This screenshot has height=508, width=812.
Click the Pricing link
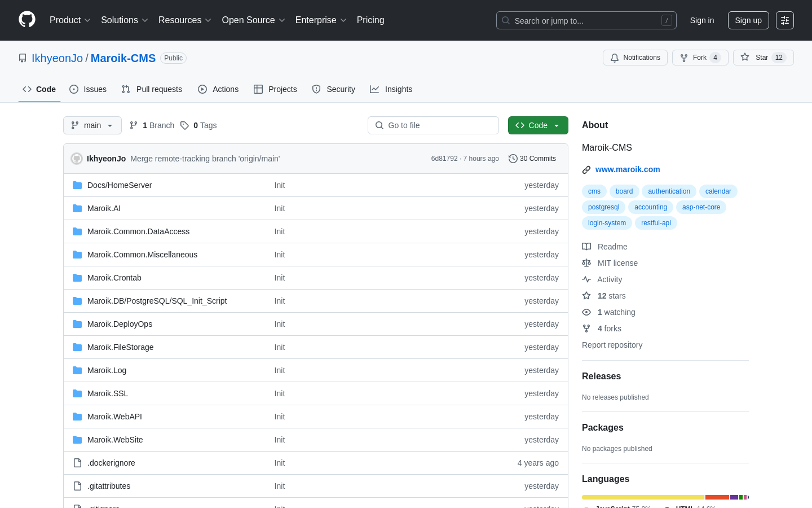tap(370, 20)
